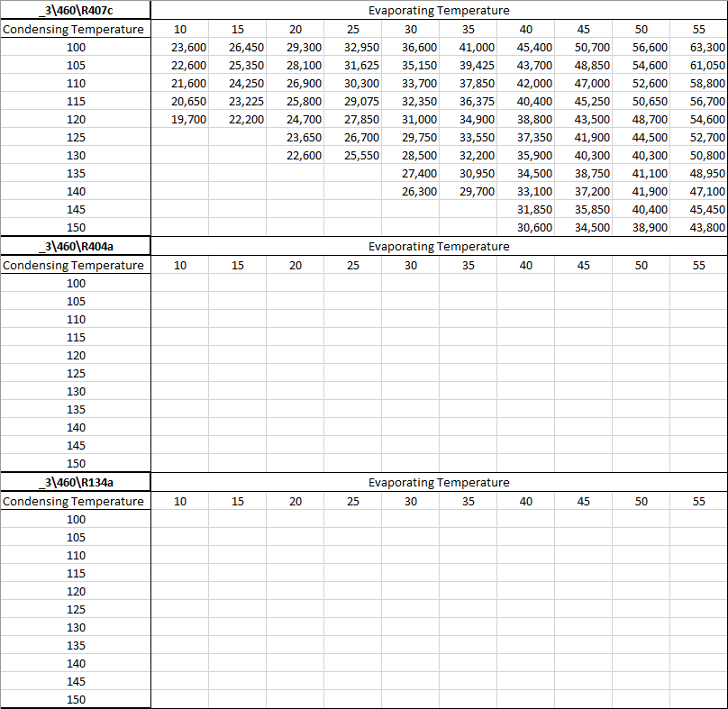This screenshot has width=728, height=709.
Task: Select row label 100 in R404a table
Action: tap(76, 283)
